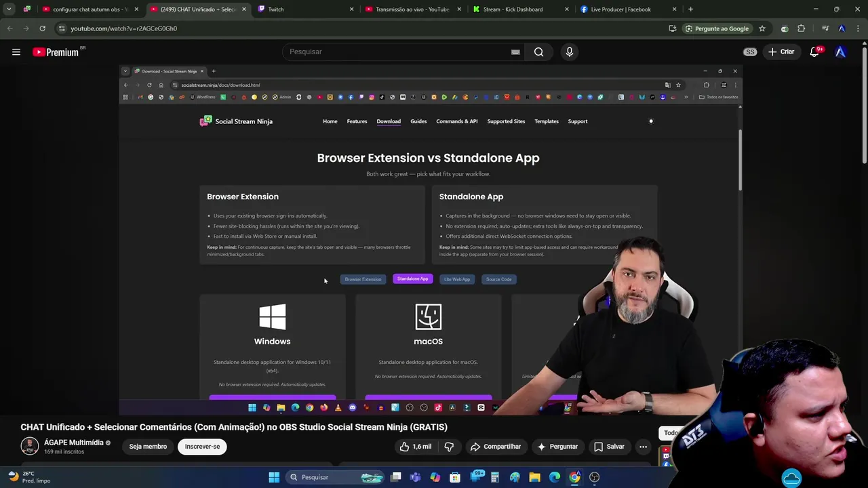Reload the page in Chrome toolbar
868x488 pixels.
(42, 28)
